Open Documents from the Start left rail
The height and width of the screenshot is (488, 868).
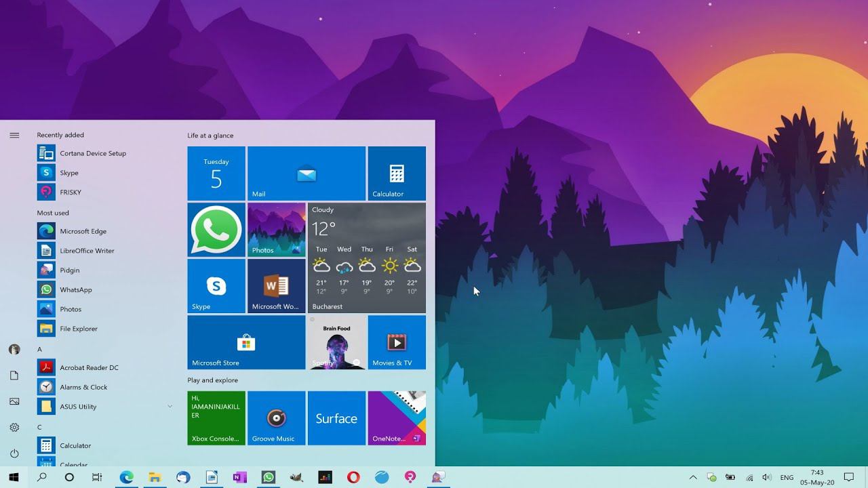point(14,375)
